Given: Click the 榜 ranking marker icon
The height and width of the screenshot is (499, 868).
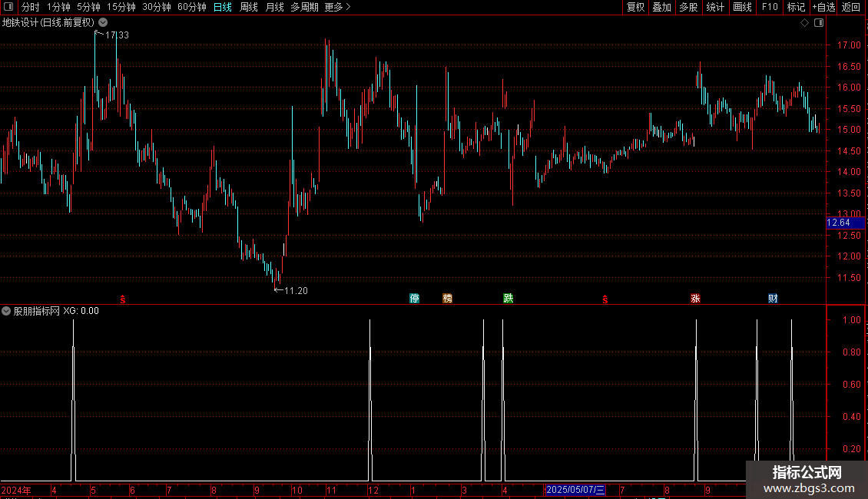Looking at the screenshot, I should [448, 298].
